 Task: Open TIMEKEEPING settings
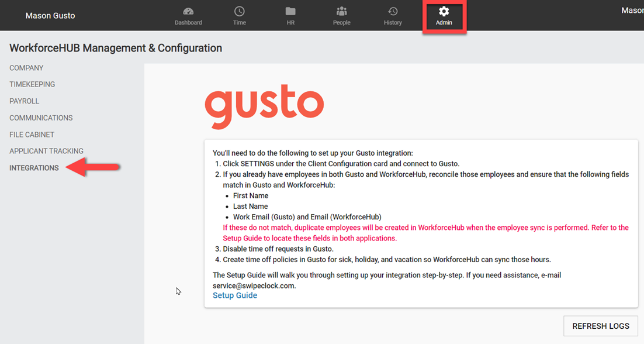point(33,84)
